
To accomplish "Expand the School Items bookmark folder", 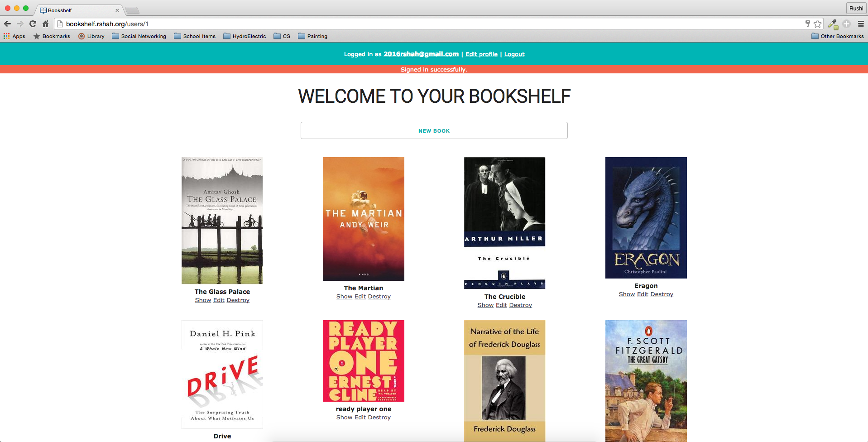I will (x=195, y=36).
